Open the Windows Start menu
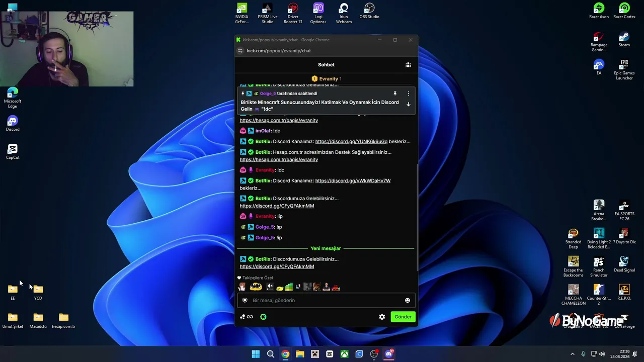Screen dimensions: 644x362 click(x=256, y=354)
